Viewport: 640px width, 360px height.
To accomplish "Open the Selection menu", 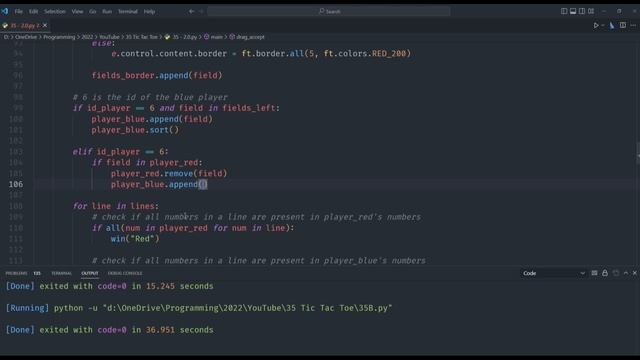I will 55,11.
